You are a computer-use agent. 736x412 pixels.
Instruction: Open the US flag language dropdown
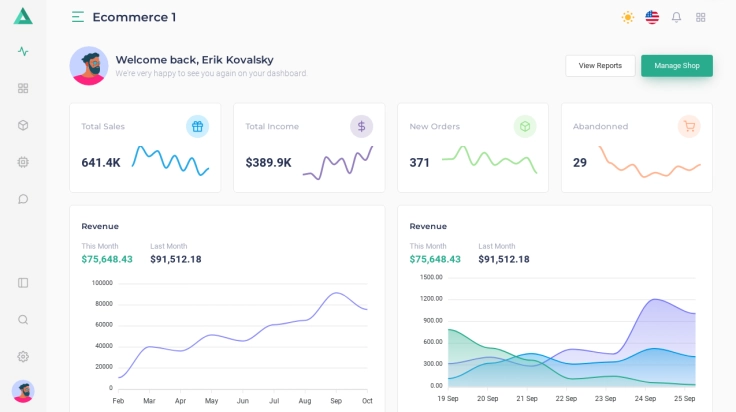tap(652, 17)
